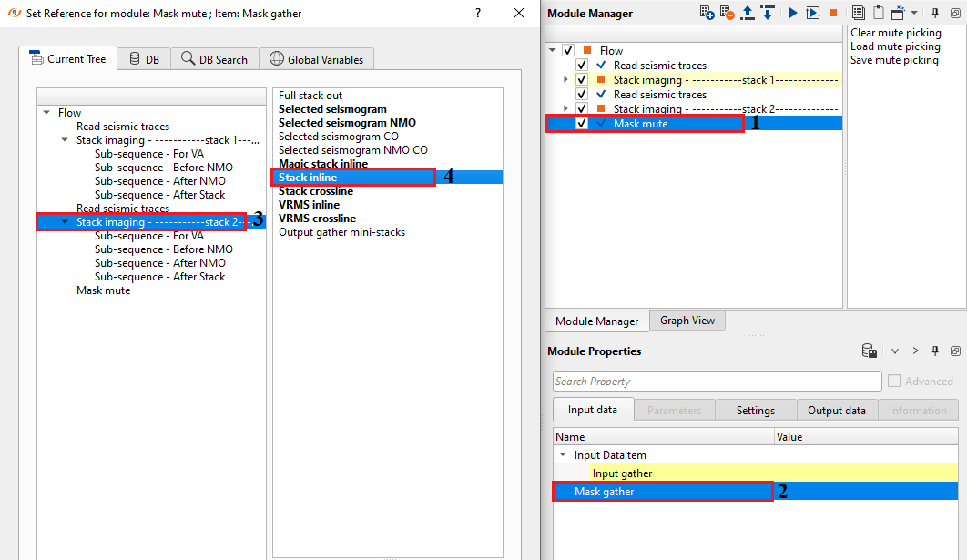967x560 pixels.
Task: Enable the Advanced checkbox
Action: pos(894,382)
